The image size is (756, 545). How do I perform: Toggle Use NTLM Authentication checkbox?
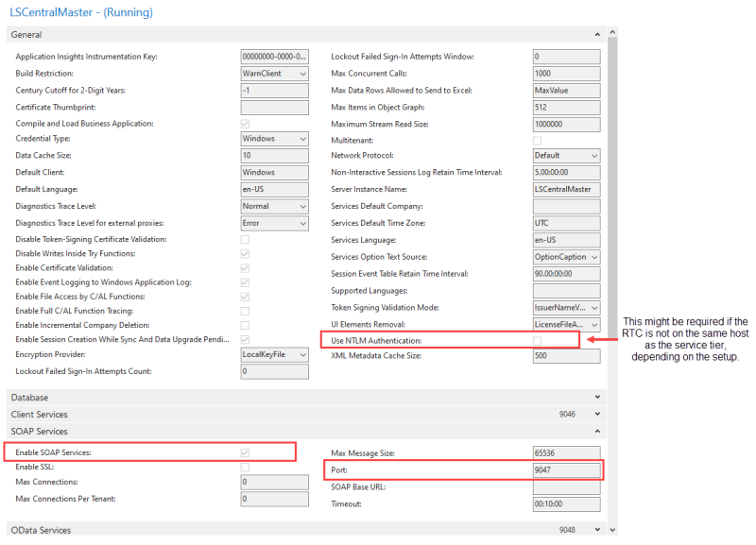point(537,340)
